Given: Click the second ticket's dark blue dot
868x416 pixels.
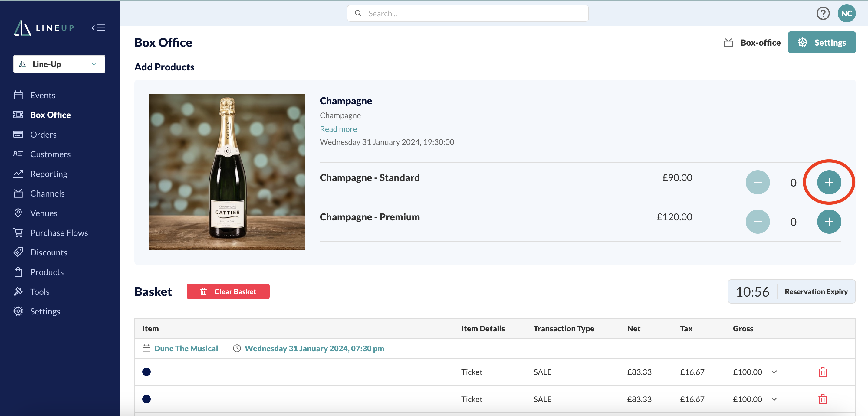Looking at the screenshot, I should pyautogui.click(x=146, y=399).
